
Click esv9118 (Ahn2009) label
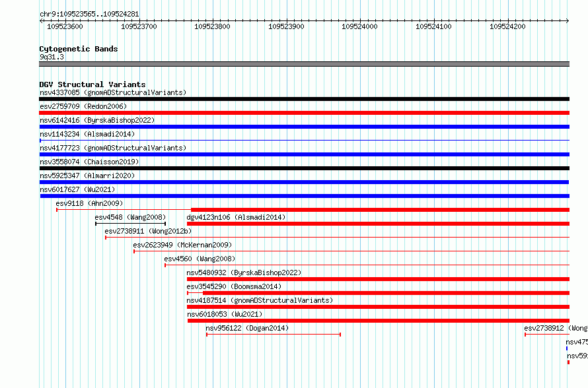(89, 203)
